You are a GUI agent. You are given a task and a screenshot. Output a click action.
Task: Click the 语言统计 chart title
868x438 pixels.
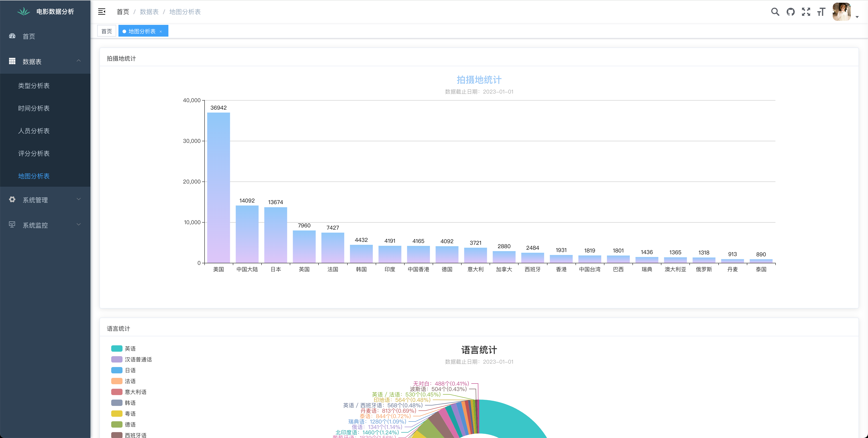479,350
